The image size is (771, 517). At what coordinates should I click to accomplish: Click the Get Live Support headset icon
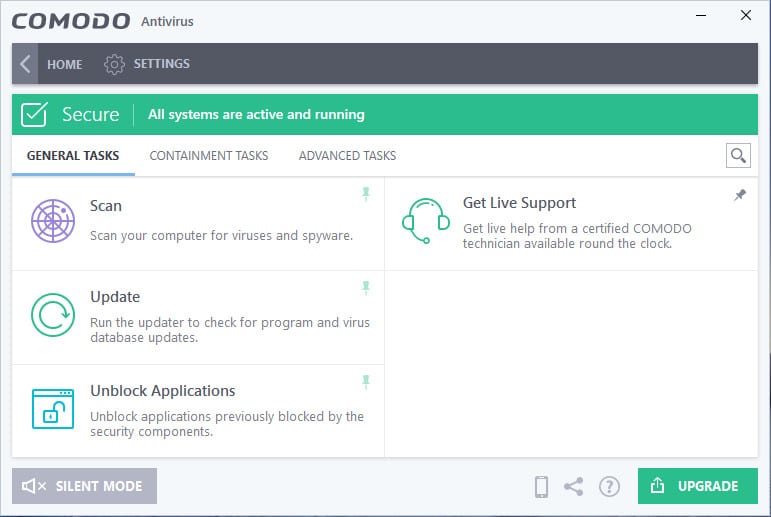coord(426,221)
